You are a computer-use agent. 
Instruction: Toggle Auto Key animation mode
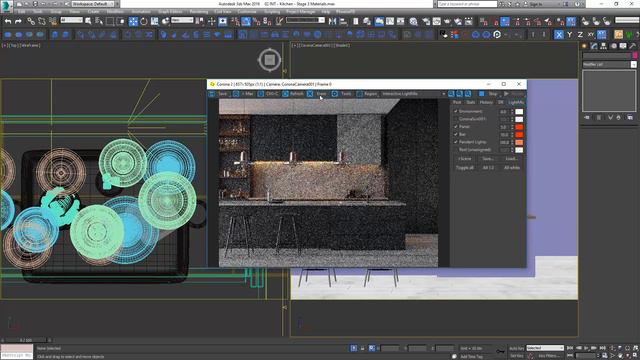click(x=516, y=348)
